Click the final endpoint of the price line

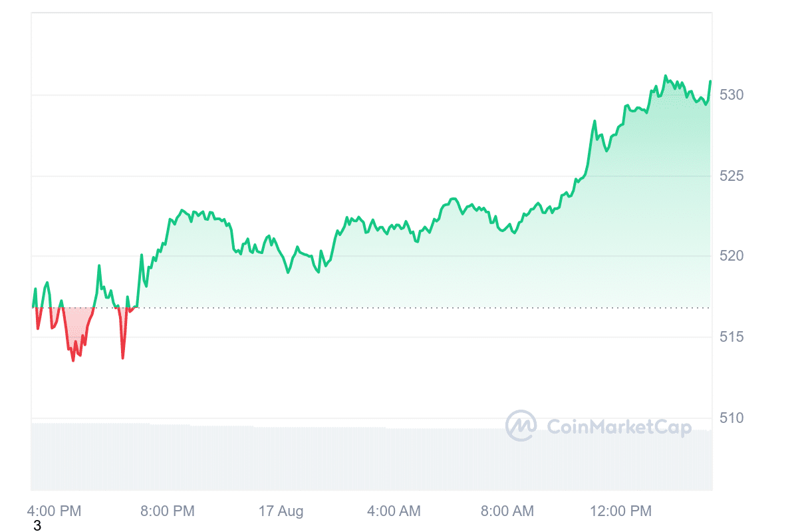[710, 81]
